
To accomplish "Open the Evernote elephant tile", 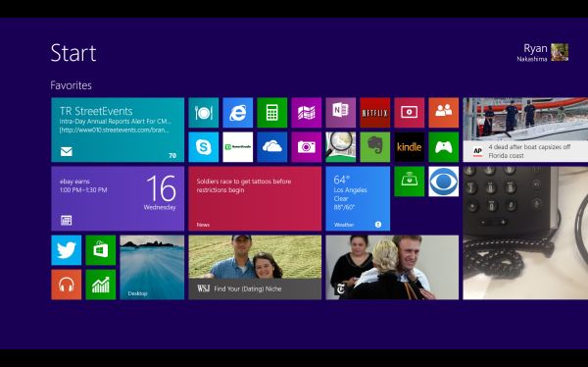I will tap(375, 147).
